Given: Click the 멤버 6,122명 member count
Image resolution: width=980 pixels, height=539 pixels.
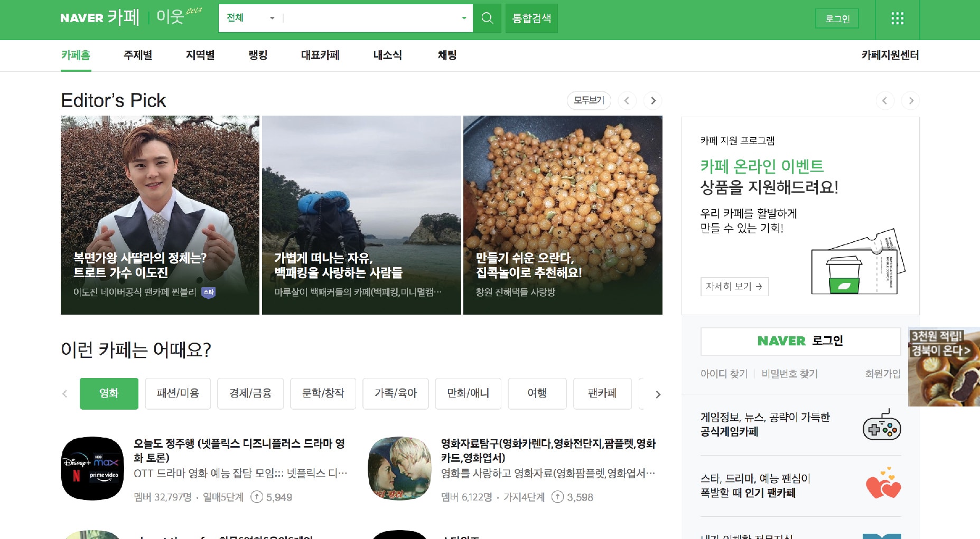Looking at the screenshot, I should click(x=466, y=497).
